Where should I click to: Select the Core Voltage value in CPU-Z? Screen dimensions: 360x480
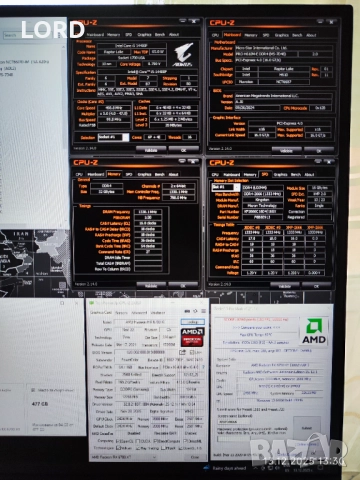154,64
